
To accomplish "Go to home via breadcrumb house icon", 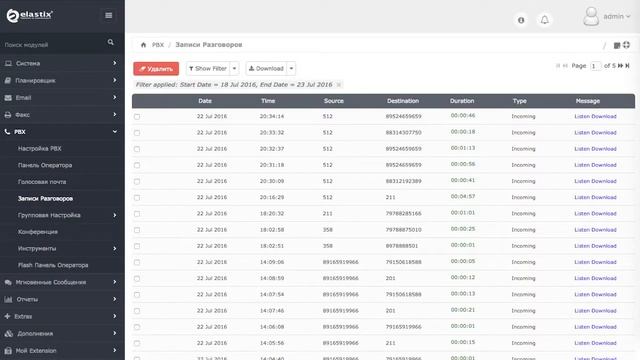I will [x=143, y=45].
